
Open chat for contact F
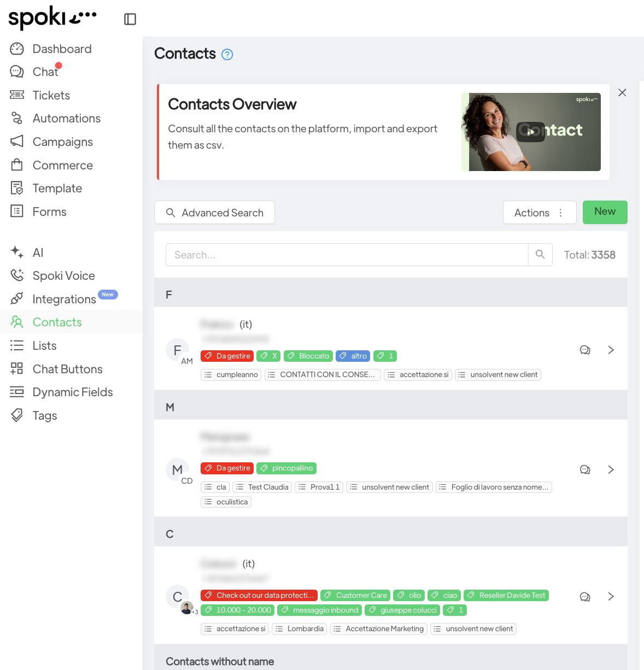click(x=585, y=350)
